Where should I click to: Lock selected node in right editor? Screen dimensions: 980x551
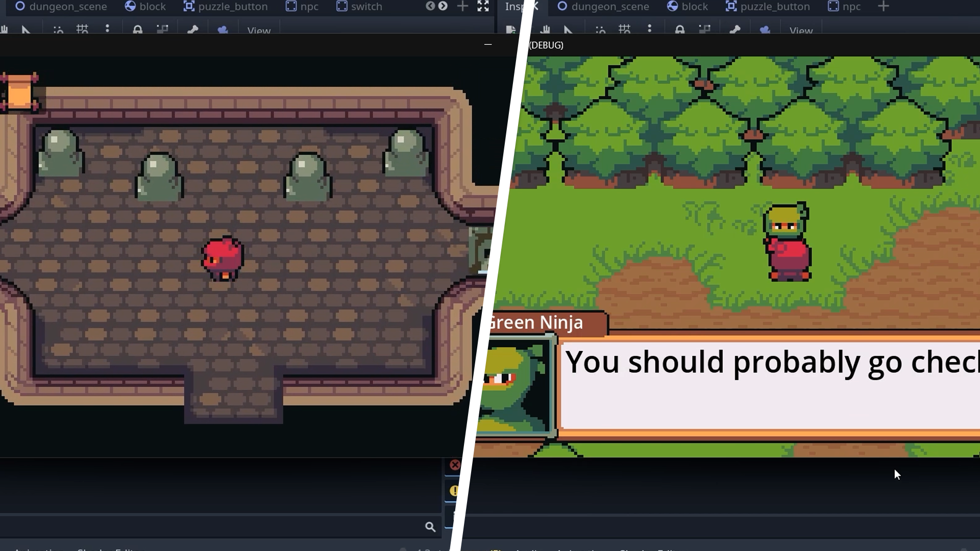point(679,30)
